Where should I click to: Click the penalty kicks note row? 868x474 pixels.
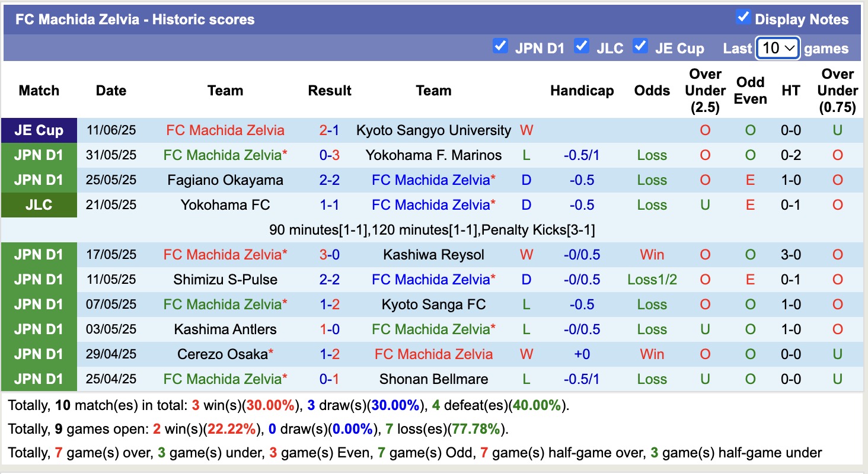434,229
